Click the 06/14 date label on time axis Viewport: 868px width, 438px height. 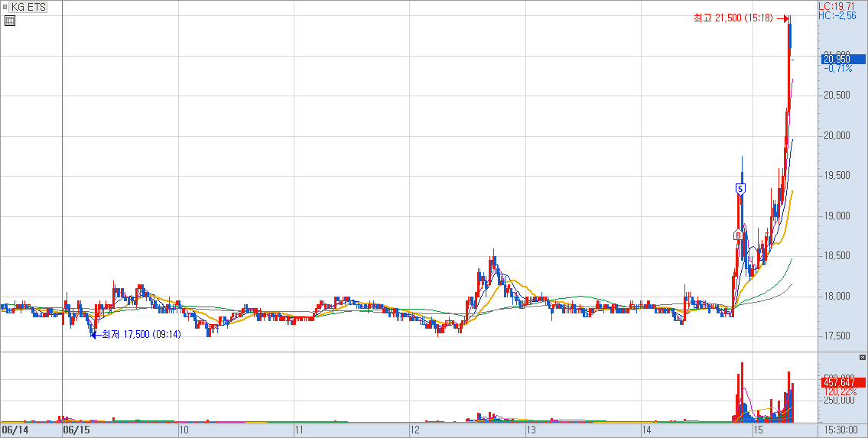point(14,430)
